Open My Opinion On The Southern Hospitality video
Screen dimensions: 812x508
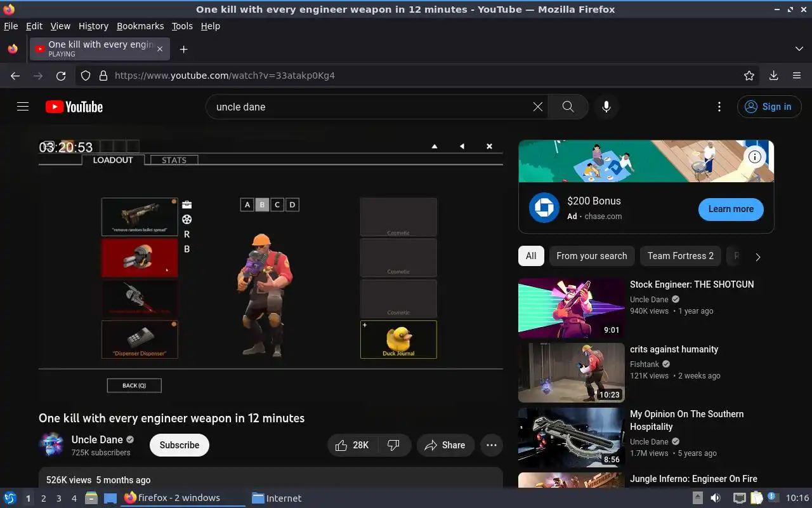(686, 420)
